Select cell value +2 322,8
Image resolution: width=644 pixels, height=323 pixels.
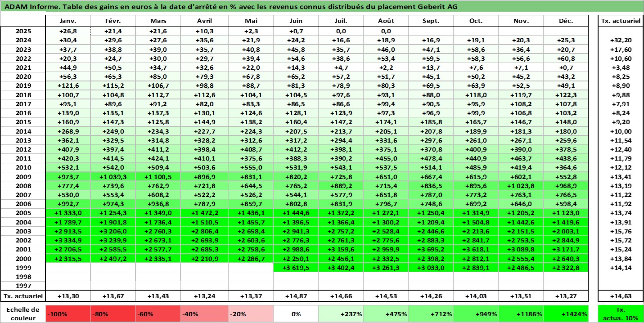coord(566,267)
